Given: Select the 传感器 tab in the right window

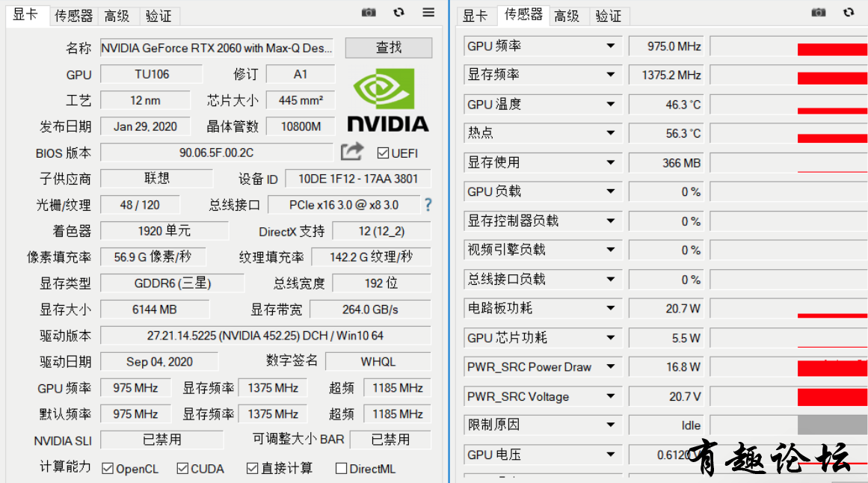Looking at the screenshot, I should (x=523, y=14).
